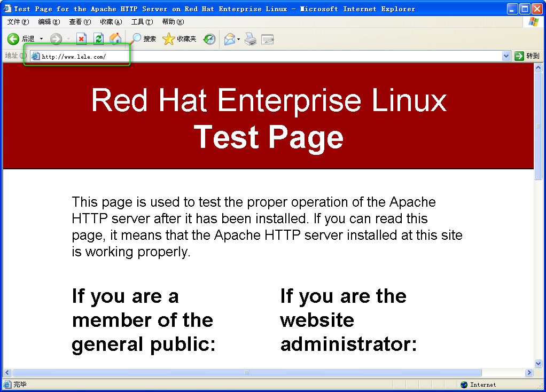Click the 转到 Go button

[527, 56]
